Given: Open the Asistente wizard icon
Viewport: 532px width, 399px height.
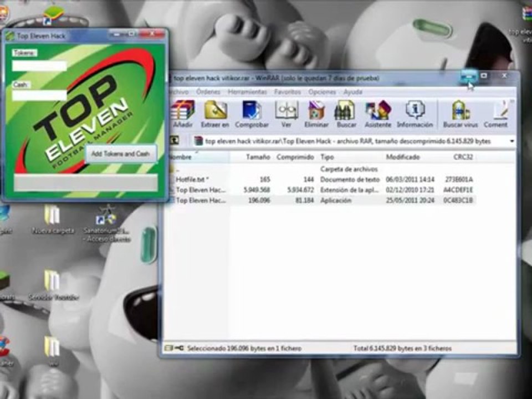Looking at the screenshot, I should point(377,114).
